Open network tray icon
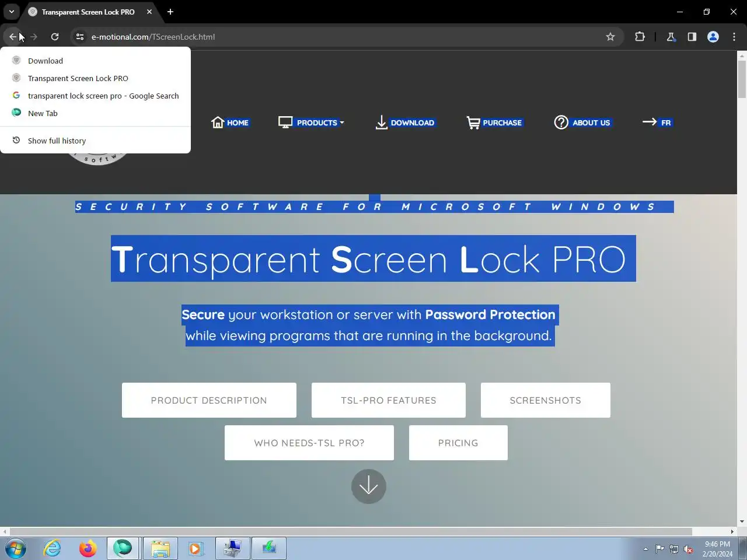Viewport: 747px width, 560px height. tap(674, 549)
